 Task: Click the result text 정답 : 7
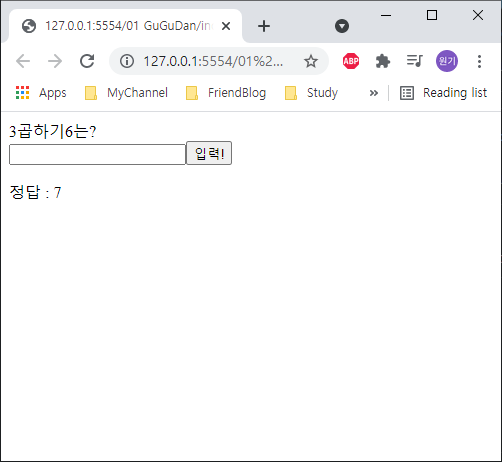click(x=35, y=192)
